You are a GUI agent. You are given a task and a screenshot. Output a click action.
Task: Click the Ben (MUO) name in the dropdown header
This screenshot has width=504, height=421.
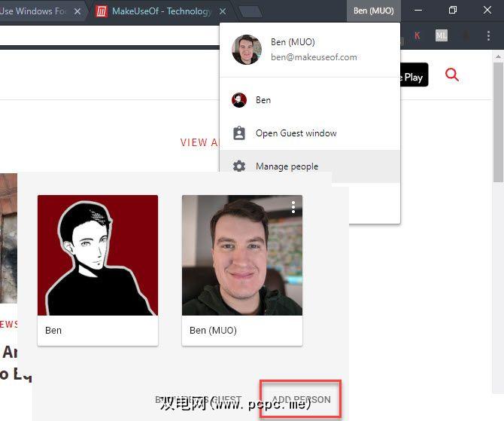tap(293, 42)
